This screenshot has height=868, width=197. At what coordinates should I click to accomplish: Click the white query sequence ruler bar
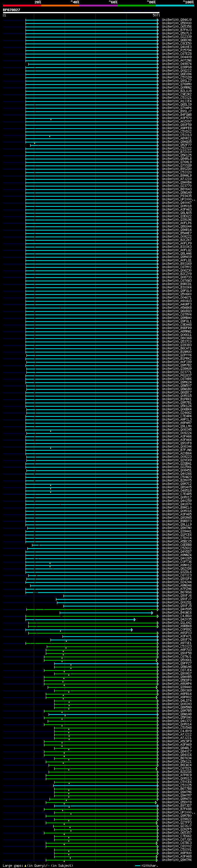81,13
